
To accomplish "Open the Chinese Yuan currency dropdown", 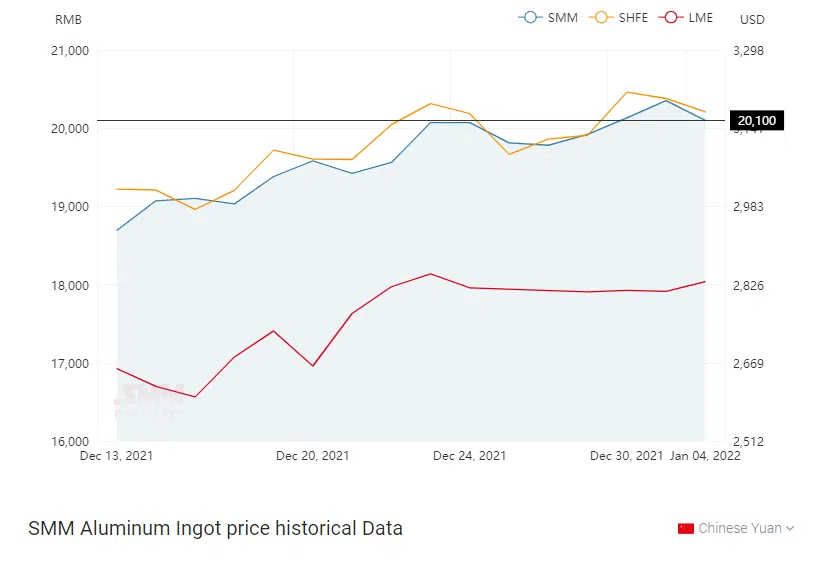I will (x=735, y=528).
